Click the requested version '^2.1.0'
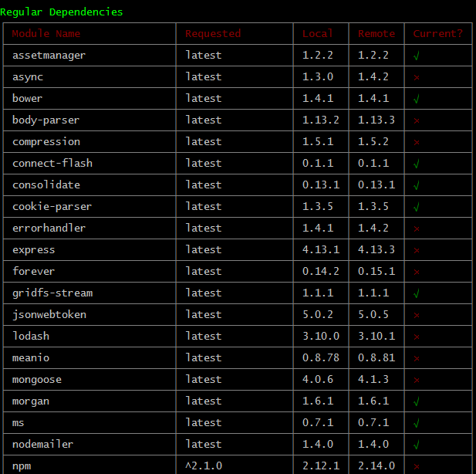This screenshot has width=476, height=474. click(204, 466)
